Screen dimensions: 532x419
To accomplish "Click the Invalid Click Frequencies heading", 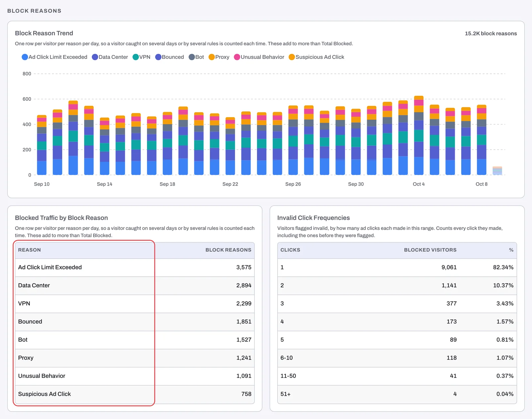I will pos(314,218).
